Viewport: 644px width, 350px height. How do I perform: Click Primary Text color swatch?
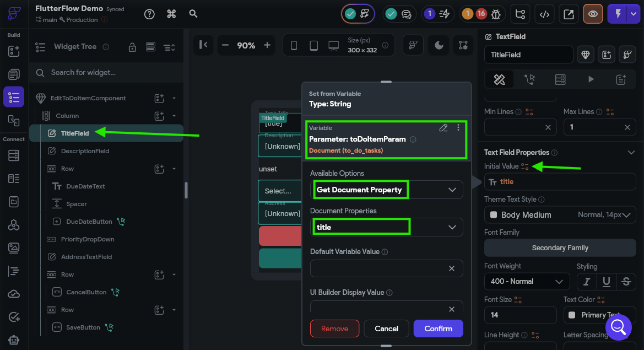point(572,315)
